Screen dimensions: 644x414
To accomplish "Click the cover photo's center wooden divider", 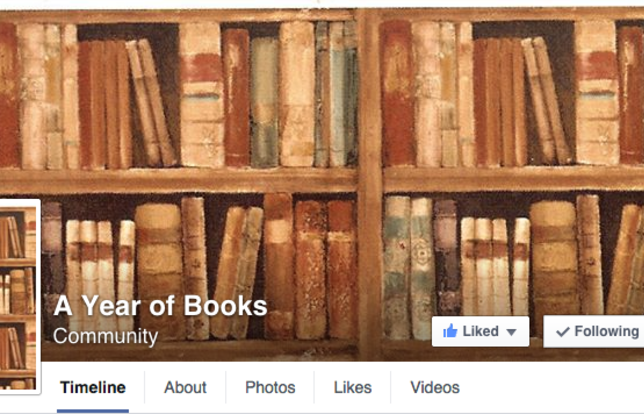I will (x=370, y=185).
